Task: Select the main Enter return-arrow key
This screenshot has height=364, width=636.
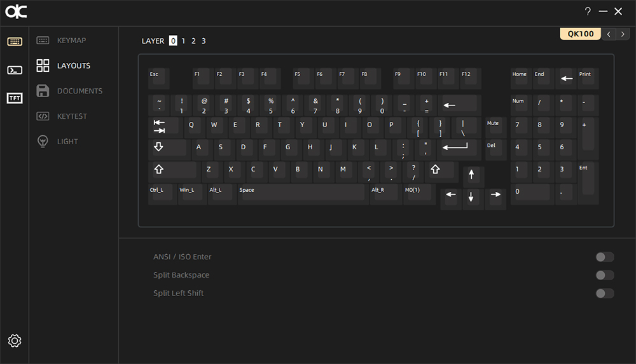Action: 459,149
